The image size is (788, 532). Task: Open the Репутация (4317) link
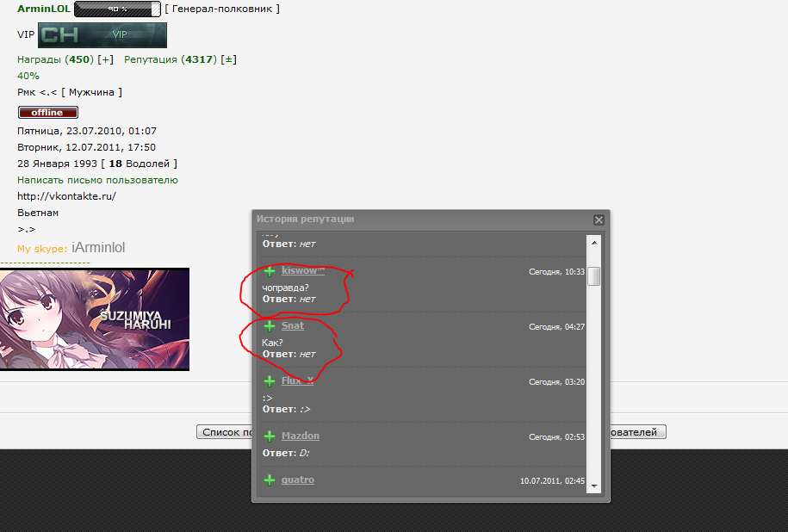(x=171, y=59)
